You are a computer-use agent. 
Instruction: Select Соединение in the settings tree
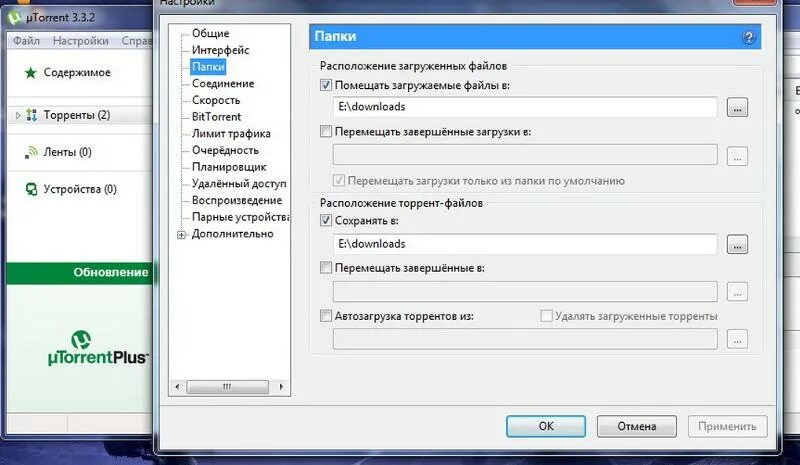point(223,83)
